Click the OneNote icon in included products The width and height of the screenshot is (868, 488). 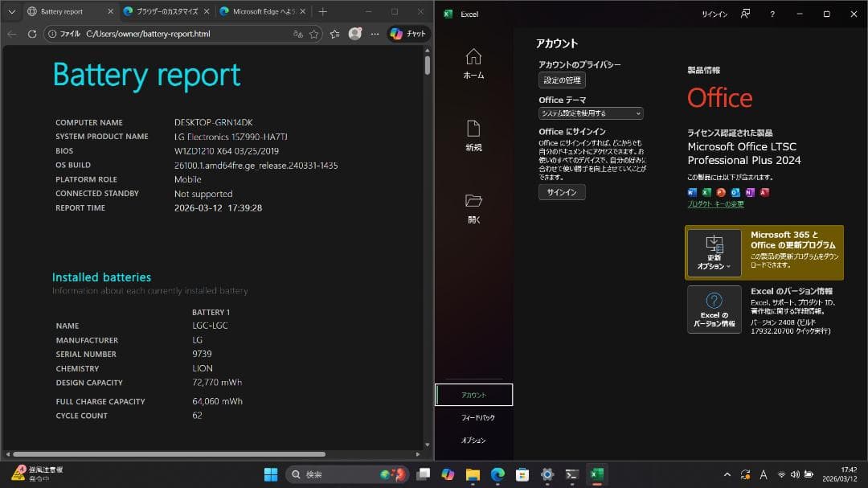[x=750, y=193]
